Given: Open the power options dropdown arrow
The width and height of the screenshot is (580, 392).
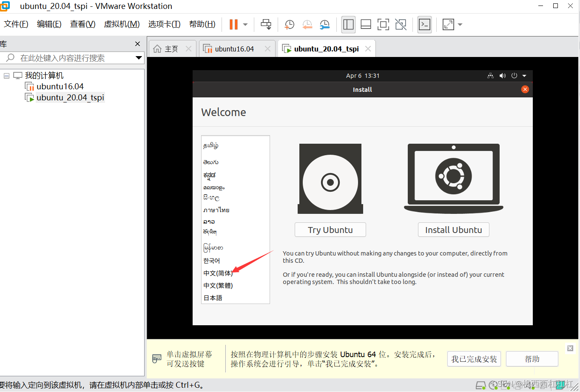Looking at the screenshot, I should point(245,25).
